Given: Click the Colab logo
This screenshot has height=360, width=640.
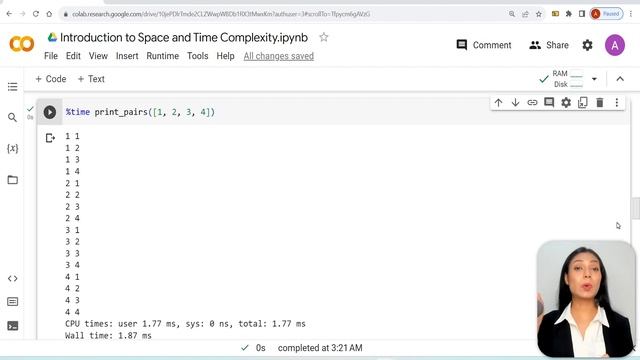Looking at the screenshot, I should point(22,44).
